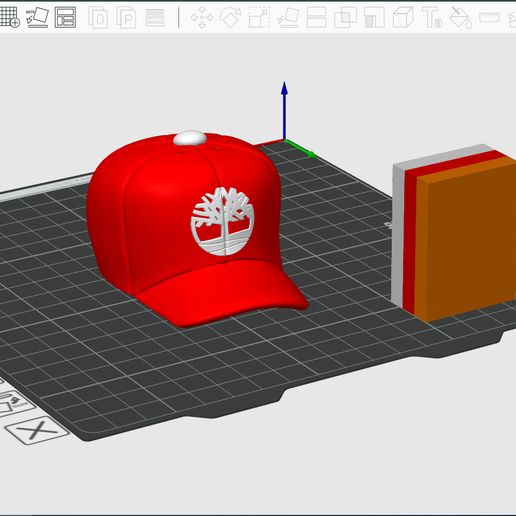The height and width of the screenshot is (516, 516).
Task: Select the white button atop the cap
Action: click(189, 138)
